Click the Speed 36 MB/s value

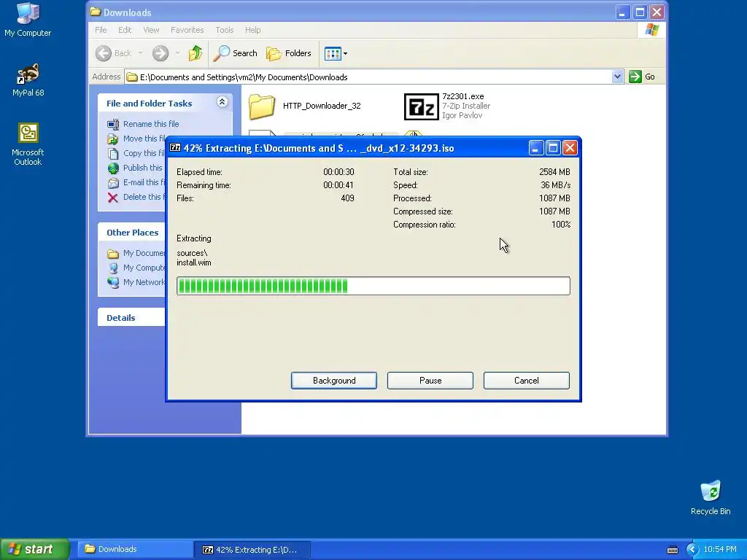[555, 185]
